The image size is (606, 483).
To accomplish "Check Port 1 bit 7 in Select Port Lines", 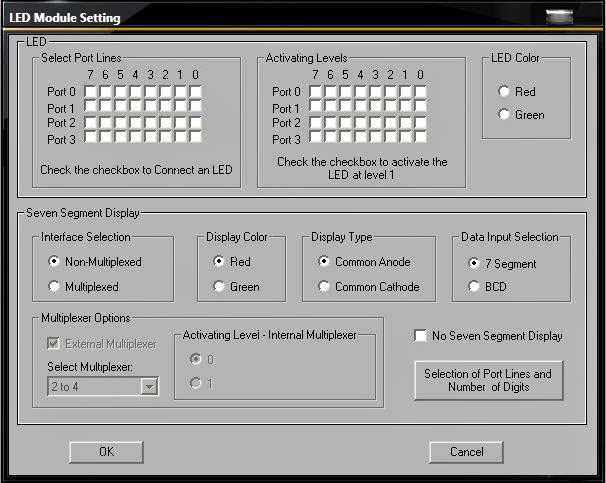I will [x=90, y=106].
